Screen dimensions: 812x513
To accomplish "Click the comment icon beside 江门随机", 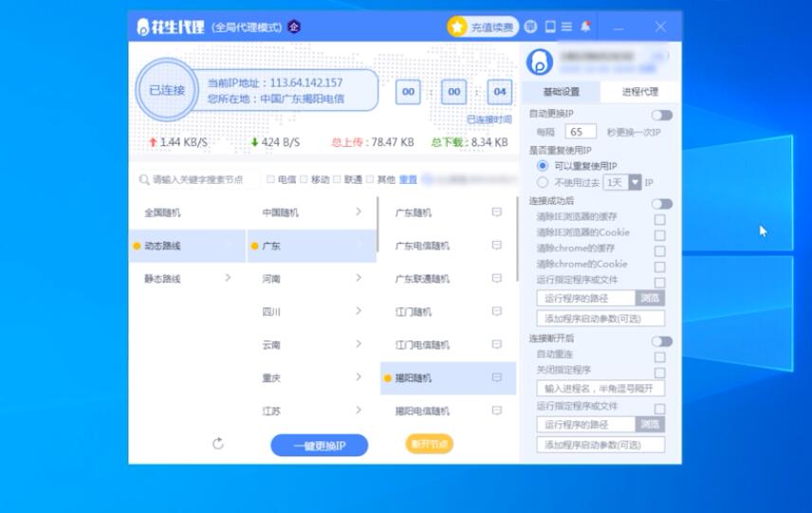I will point(496,312).
